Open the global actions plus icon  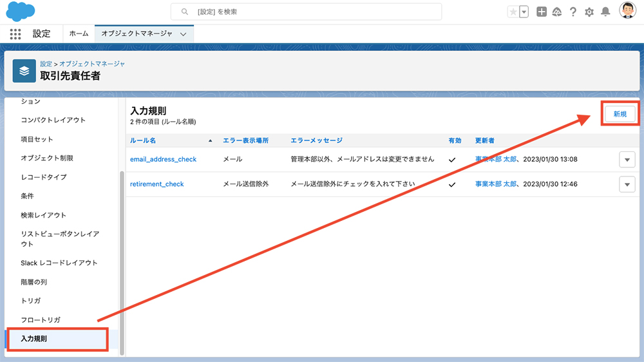[x=542, y=12]
